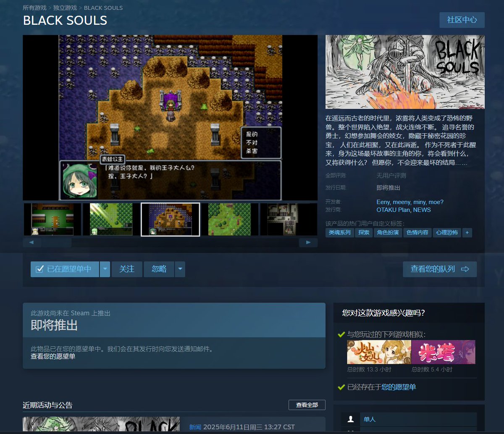
Task: Open the 您的愿望单 link in sidebar
Action: [x=399, y=387]
